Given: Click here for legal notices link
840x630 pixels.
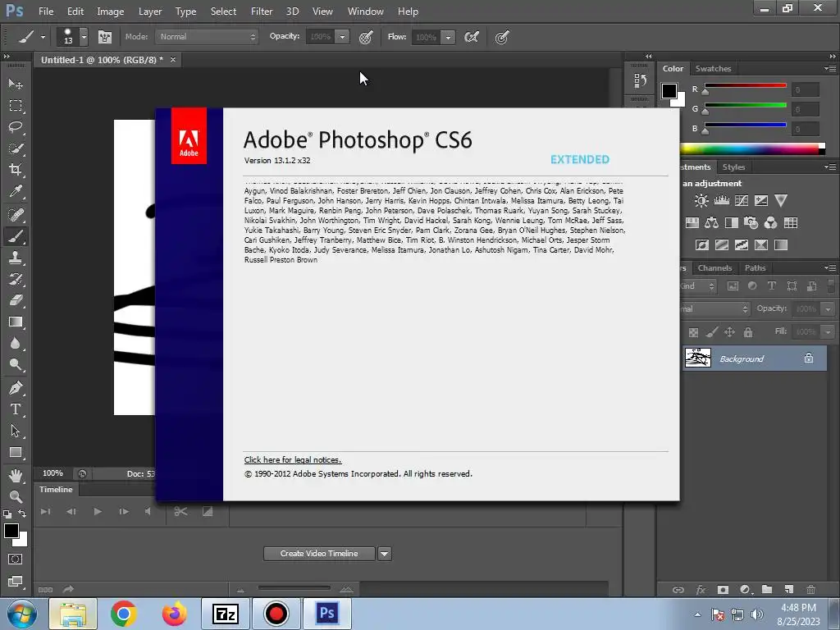Looking at the screenshot, I should click(x=293, y=459).
